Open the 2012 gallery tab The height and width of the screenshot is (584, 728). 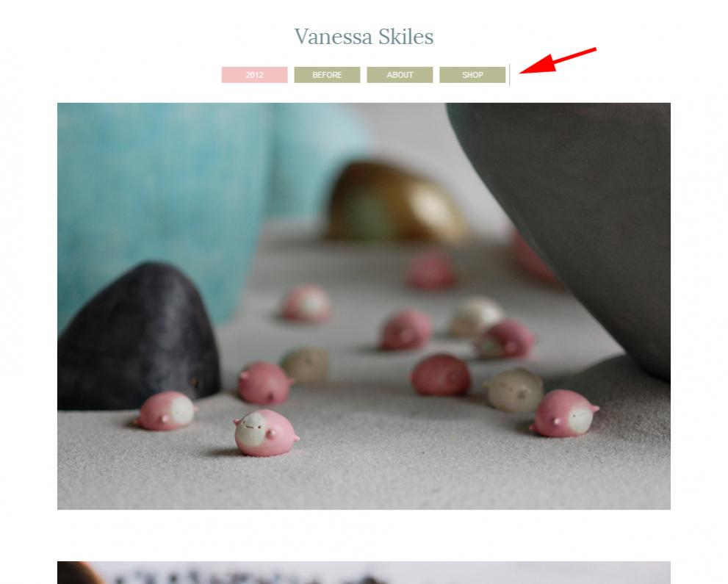(x=254, y=75)
